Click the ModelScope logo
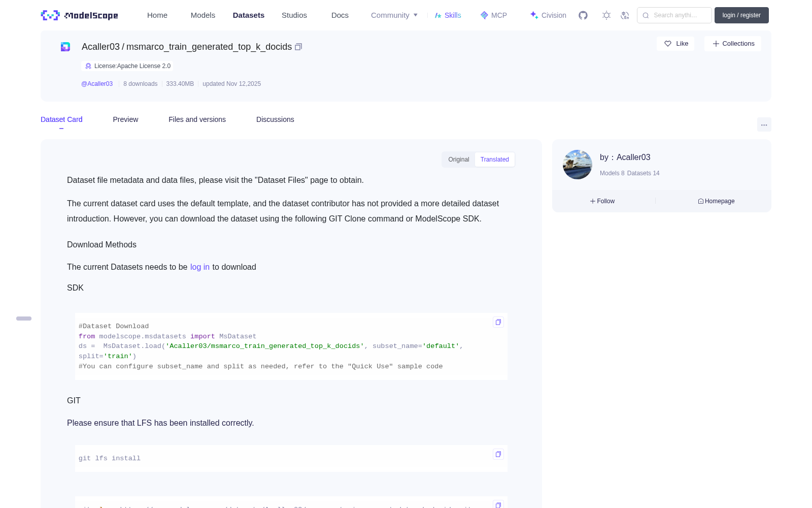The width and height of the screenshot is (812, 508). click(x=80, y=15)
